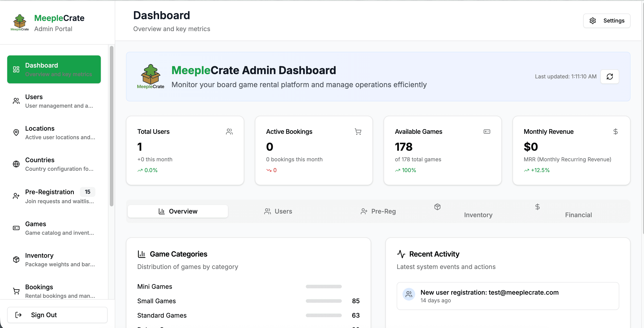Screen dimensions: 644x328
Task: Click the Last updated timestamp
Action: 566,77
